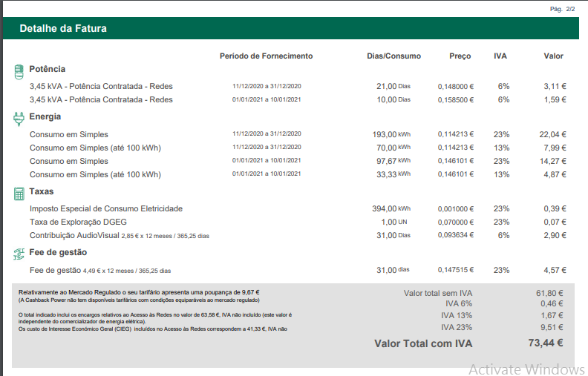Select the price "0,147515 €"
This screenshot has width=588, height=376.
[x=456, y=270]
